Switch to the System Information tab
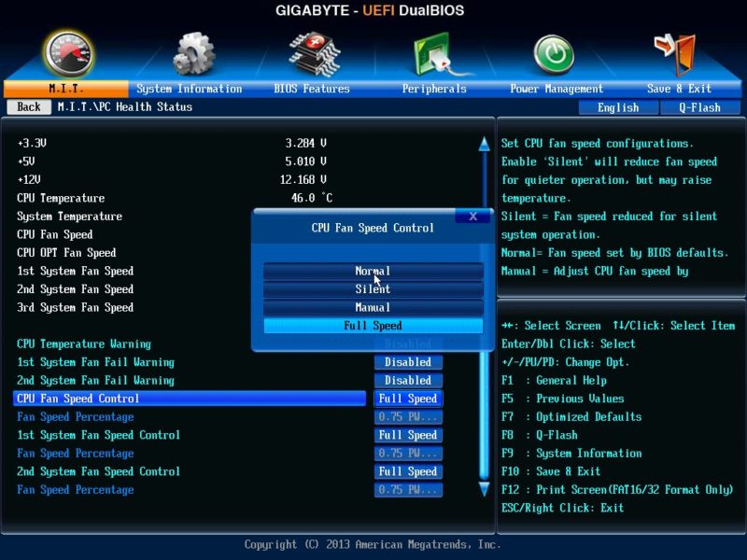Screen dimensions: 747x560 (190, 89)
